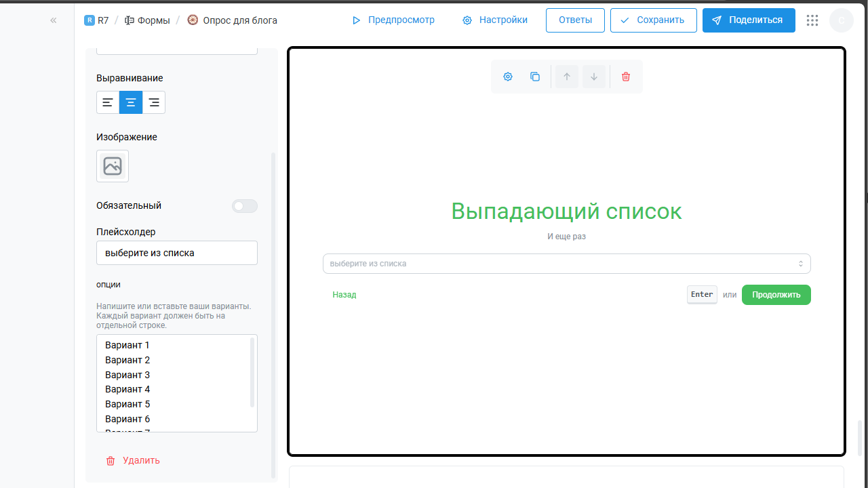Save the form with Сохранить

[x=653, y=20]
